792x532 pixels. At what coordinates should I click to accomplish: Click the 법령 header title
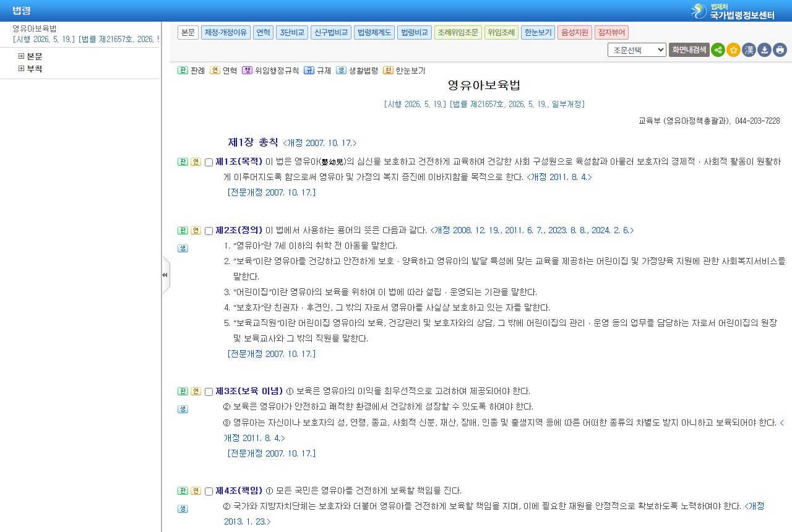click(x=22, y=11)
